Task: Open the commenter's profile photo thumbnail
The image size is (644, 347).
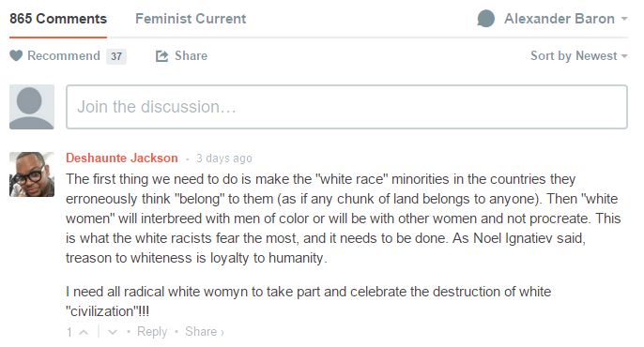Action: pos(32,174)
